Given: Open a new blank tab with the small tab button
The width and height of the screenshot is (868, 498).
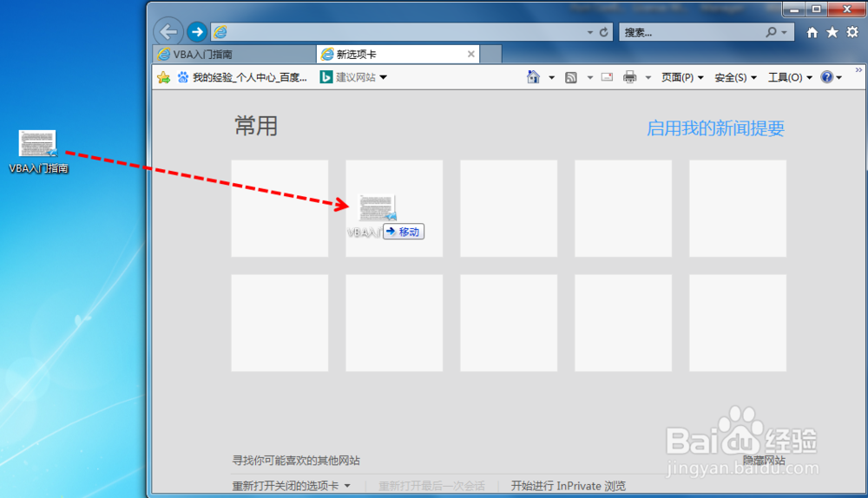Looking at the screenshot, I should [x=490, y=55].
